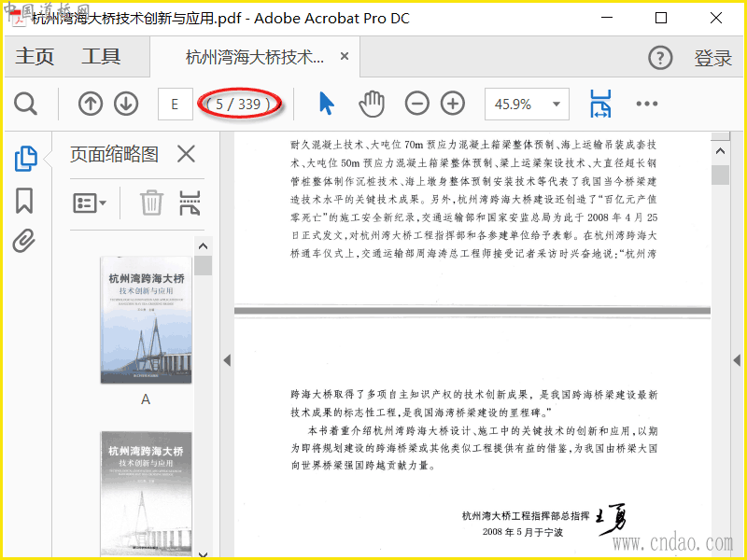Click the thumbnail panel scrollbar thumb
Screen dimensions: 747x560
coord(203,265)
